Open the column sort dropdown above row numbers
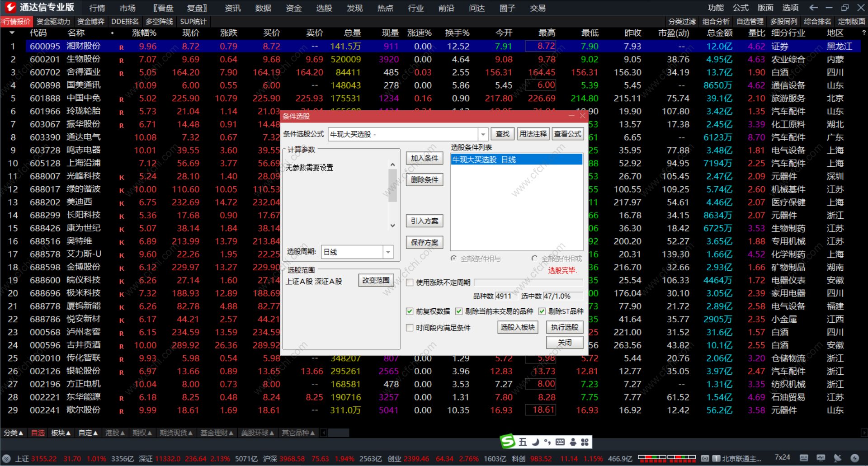Screen dimensions: 868x466 [x=11, y=33]
